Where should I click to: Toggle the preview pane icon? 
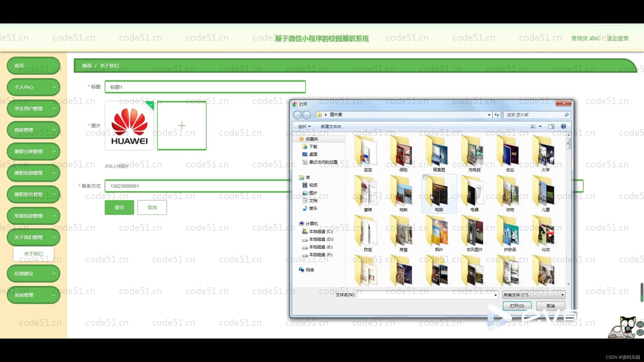coord(551,126)
